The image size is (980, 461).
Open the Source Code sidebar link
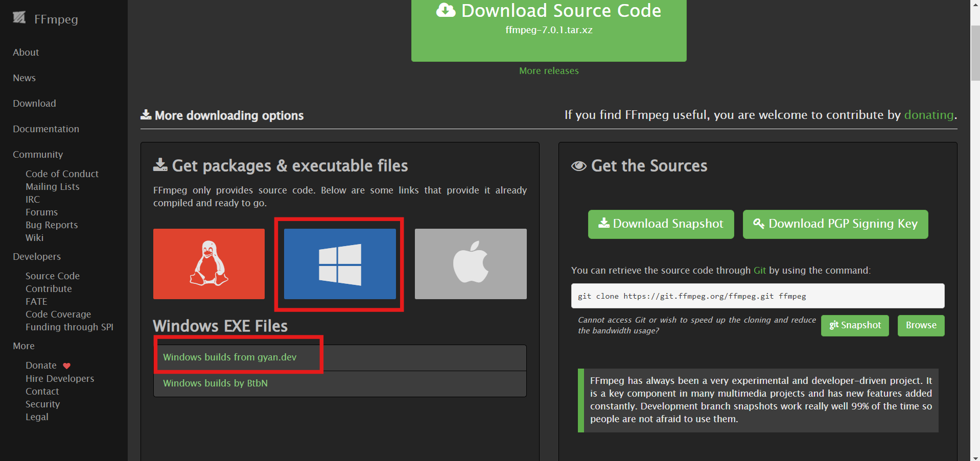pos(53,276)
